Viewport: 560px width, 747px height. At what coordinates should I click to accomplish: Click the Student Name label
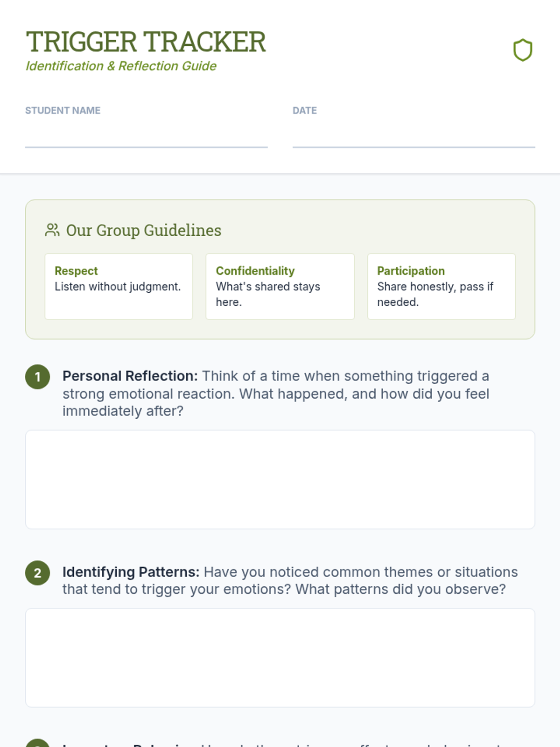[63, 111]
